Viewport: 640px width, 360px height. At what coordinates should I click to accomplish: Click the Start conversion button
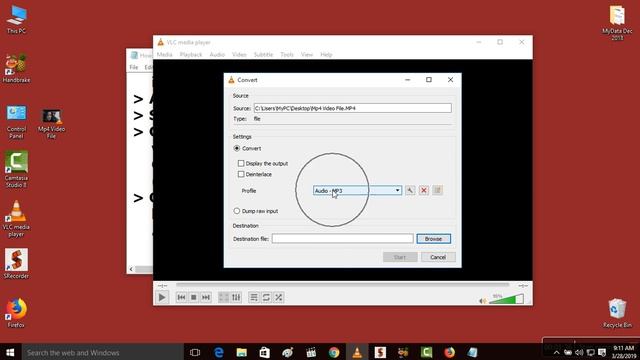pyautogui.click(x=400, y=257)
